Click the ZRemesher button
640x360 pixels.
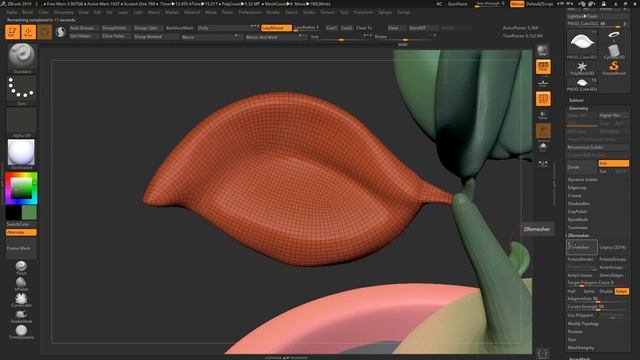pyautogui.click(x=582, y=247)
